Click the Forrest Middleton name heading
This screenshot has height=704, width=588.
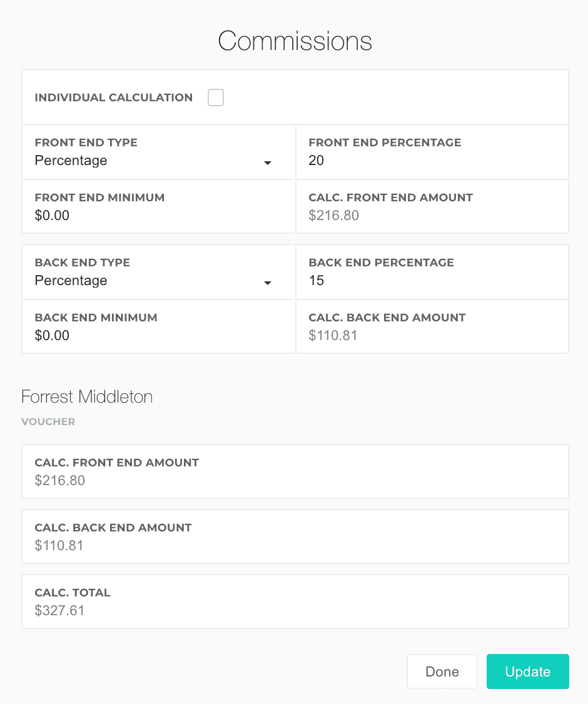(x=87, y=397)
